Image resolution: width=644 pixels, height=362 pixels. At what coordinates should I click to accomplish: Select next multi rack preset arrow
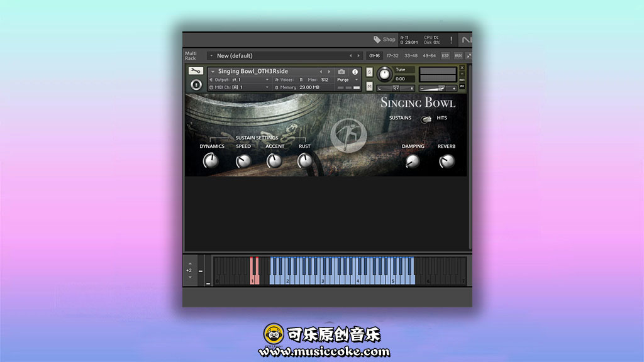point(358,56)
